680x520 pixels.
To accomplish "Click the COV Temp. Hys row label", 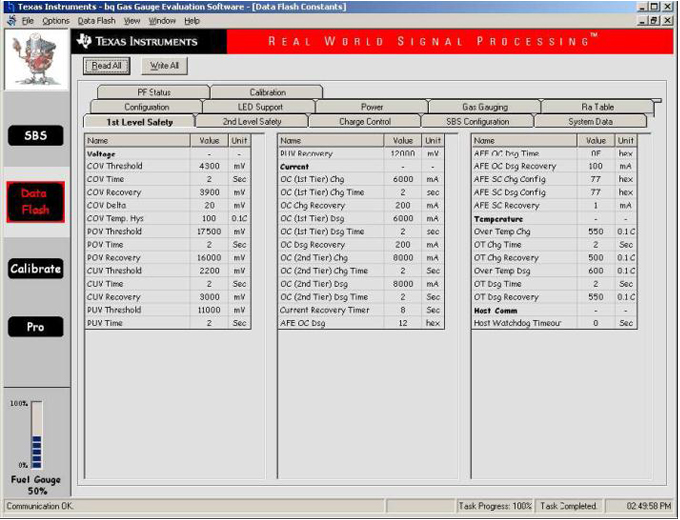I will click(115, 219).
